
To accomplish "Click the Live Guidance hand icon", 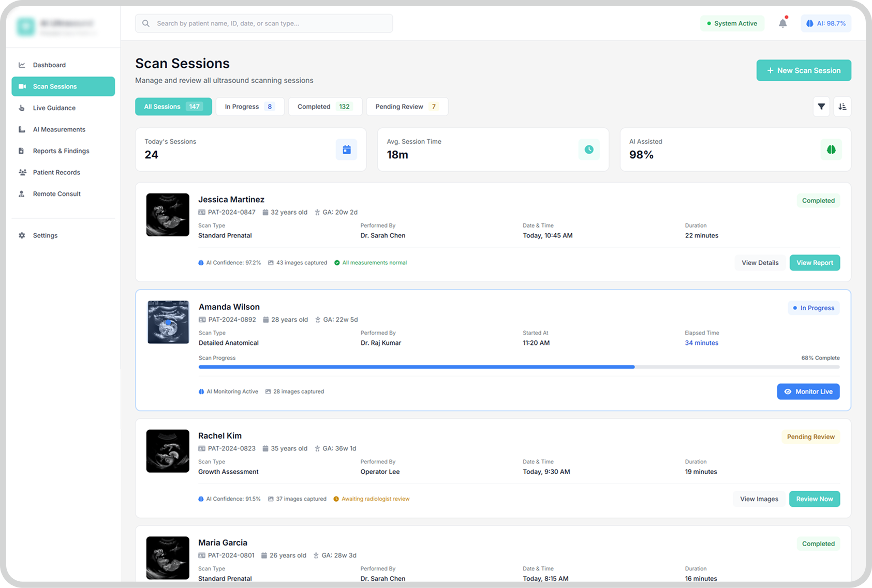I will pos(22,108).
